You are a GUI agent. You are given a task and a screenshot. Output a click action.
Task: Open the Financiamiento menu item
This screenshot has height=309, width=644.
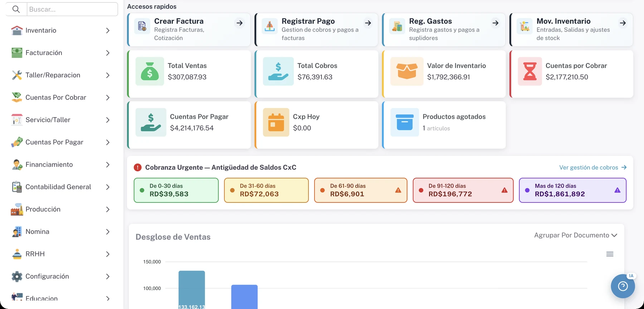tap(61, 165)
